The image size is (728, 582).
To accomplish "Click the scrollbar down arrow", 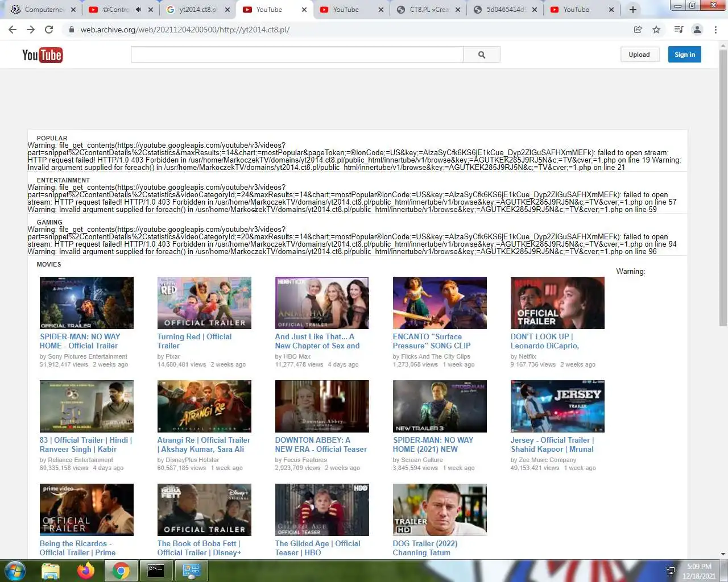I will [723, 554].
